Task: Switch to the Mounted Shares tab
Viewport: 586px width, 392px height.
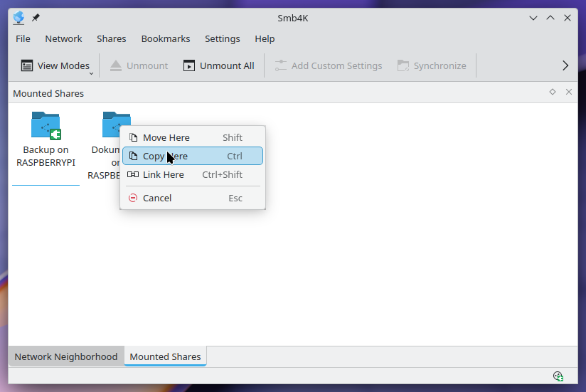Action: 165,356
